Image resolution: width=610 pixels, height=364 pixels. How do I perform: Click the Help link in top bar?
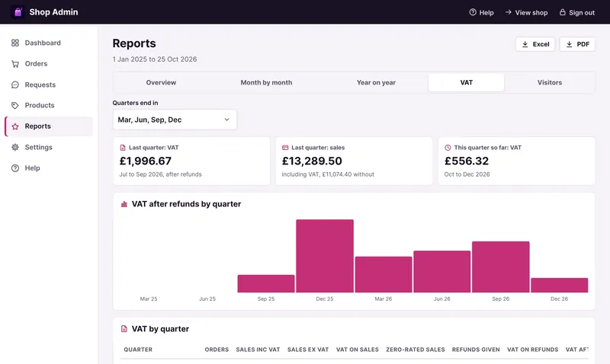point(481,12)
